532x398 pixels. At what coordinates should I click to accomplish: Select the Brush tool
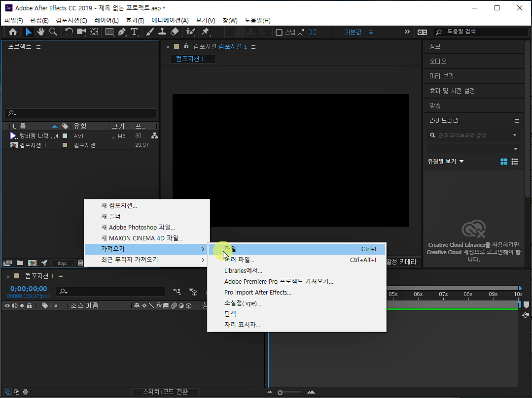(x=150, y=32)
